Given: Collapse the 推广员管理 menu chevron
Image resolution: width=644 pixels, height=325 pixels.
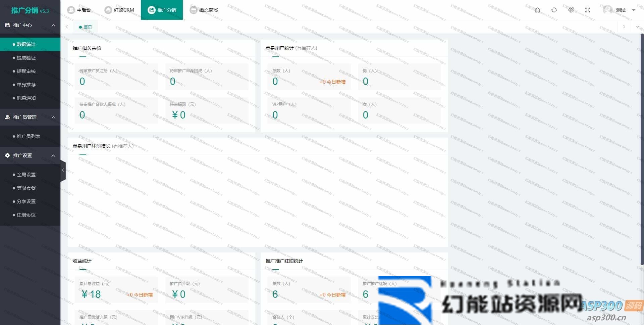Looking at the screenshot, I should point(53,118).
